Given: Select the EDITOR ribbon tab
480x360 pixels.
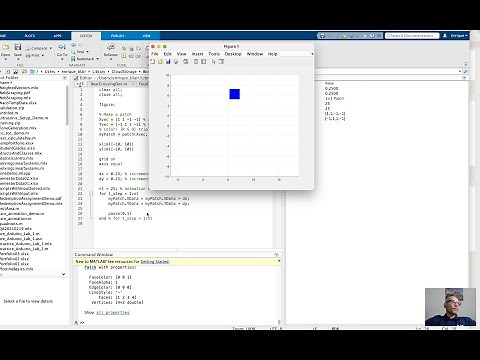Looking at the screenshot, I should pos(86,36).
